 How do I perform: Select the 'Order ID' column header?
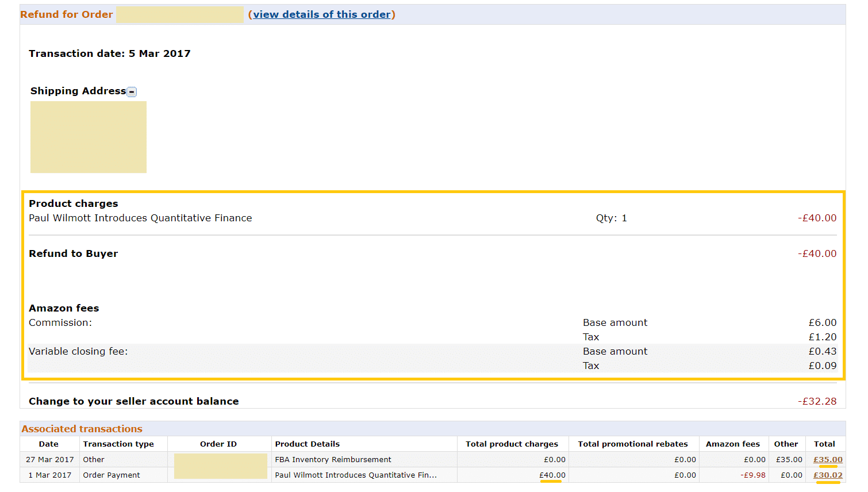tap(218, 444)
